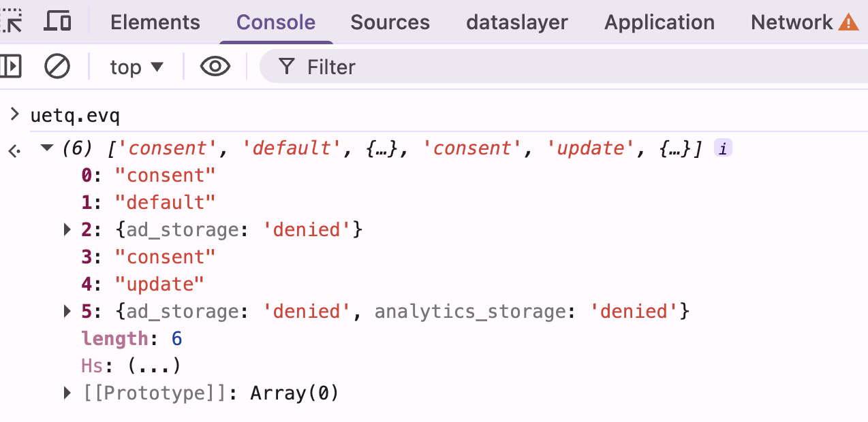Click the eye live expression icon
This screenshot has width=868, height=422.
(215, 67)
